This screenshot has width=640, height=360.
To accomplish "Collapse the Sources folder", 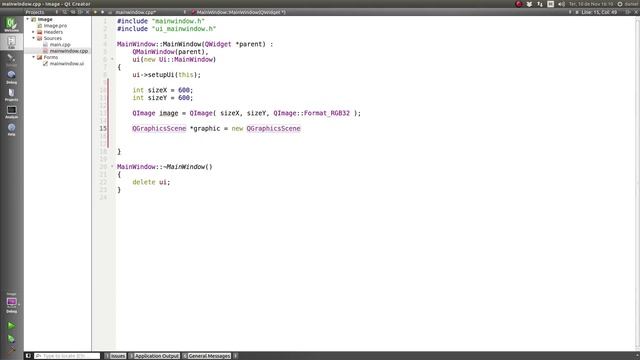I will click(x=33, y=38).
